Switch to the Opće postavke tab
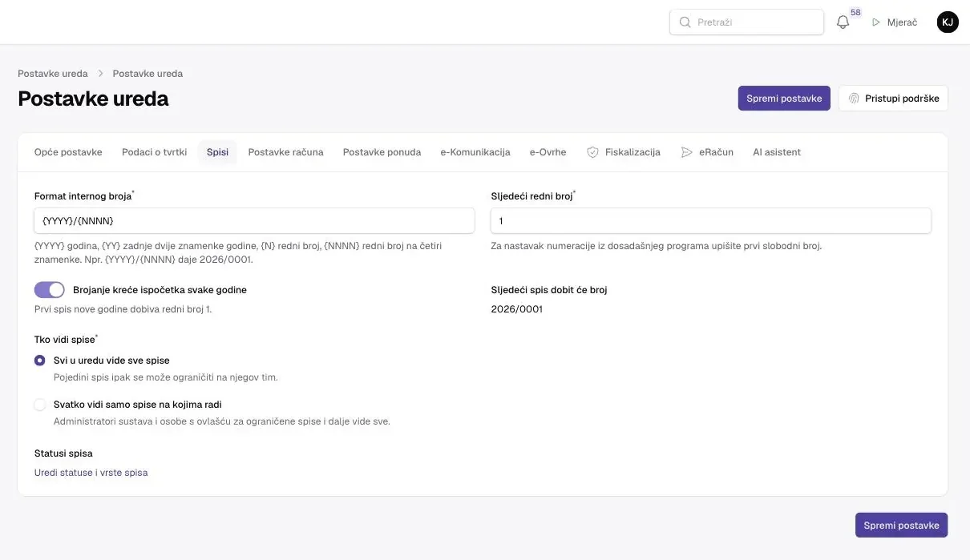970x560 pixels. tap(68, 152)
